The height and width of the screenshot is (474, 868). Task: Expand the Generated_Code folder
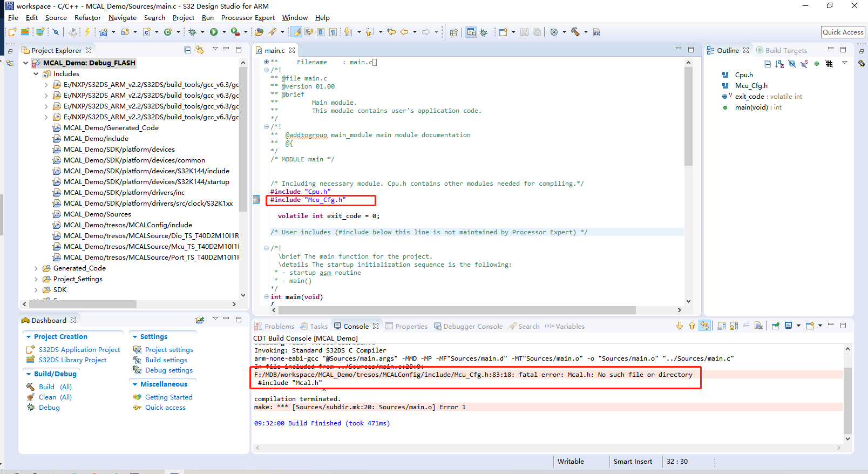[36, 268]
